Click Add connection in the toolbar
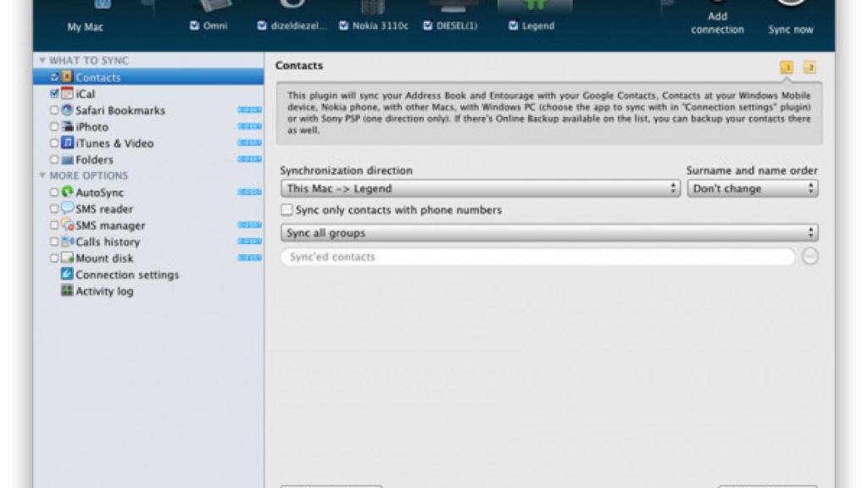The width and height of the screenshot is (868, 488). pyautogui.click(x=717, y=20)
